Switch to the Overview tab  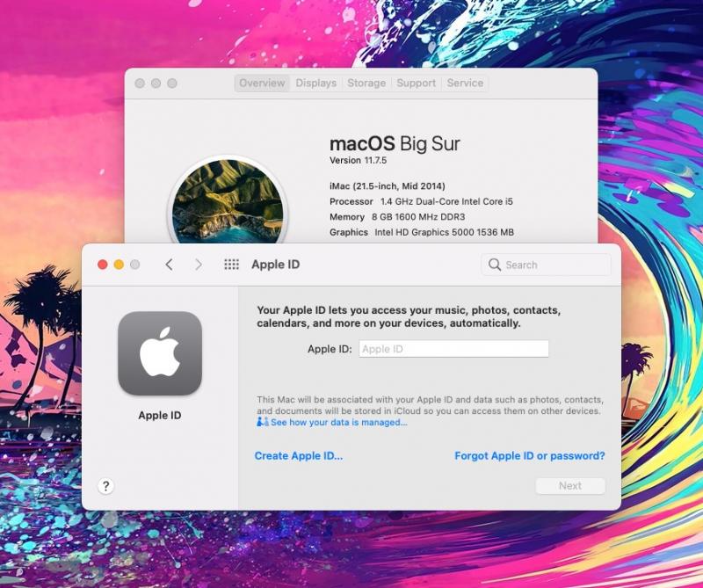pos(262,83)
